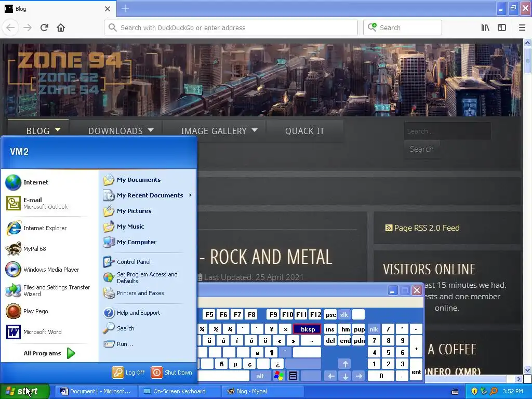Screen dimensions: 532x399
Task: Go to browser home page
Action: click(61, 28)
